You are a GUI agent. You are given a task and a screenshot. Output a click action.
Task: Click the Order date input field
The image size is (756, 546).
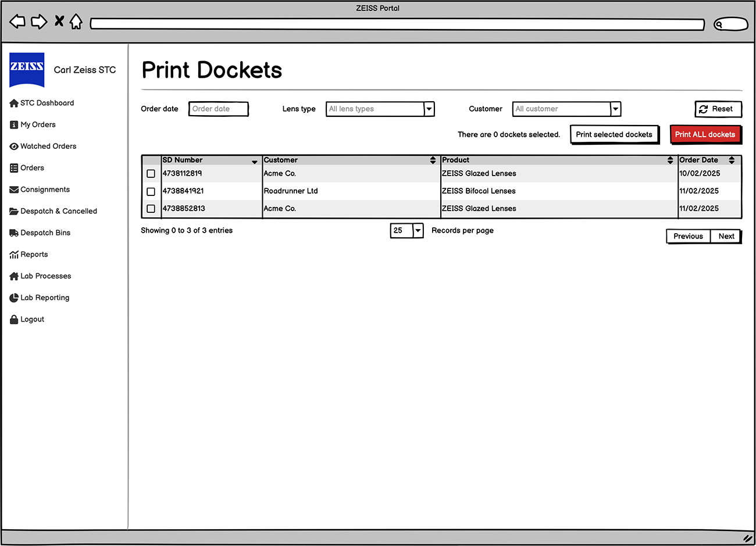click(x=218, y=109)
